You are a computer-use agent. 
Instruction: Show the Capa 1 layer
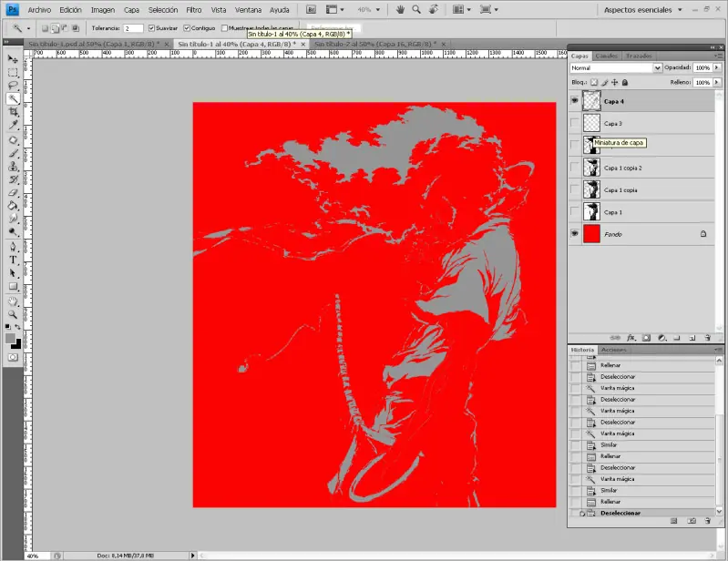click(575, 212)
